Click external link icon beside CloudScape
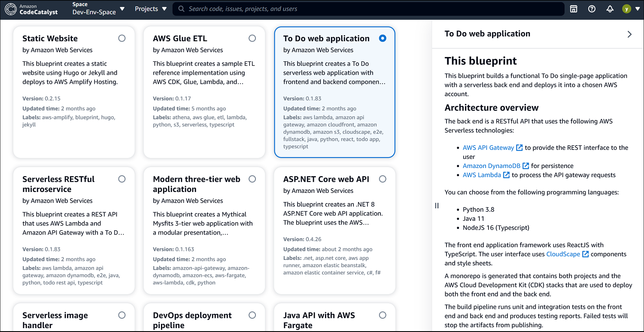 click(x=585, y=254)
